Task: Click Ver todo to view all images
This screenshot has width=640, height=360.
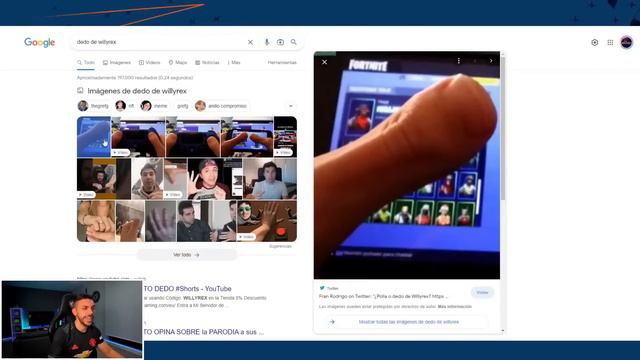Action: pos(187,255)
